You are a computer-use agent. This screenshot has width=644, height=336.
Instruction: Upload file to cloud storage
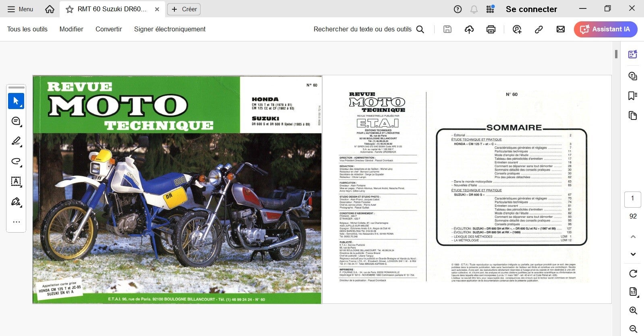click(469, 29)
